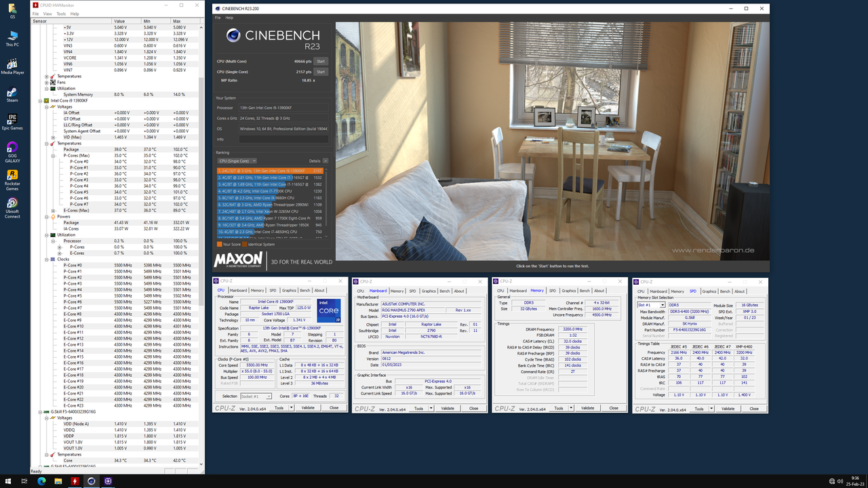868x488 pixels.
Task: Switch to CPU-Z taskbar icon
Action: pos(108,481)
